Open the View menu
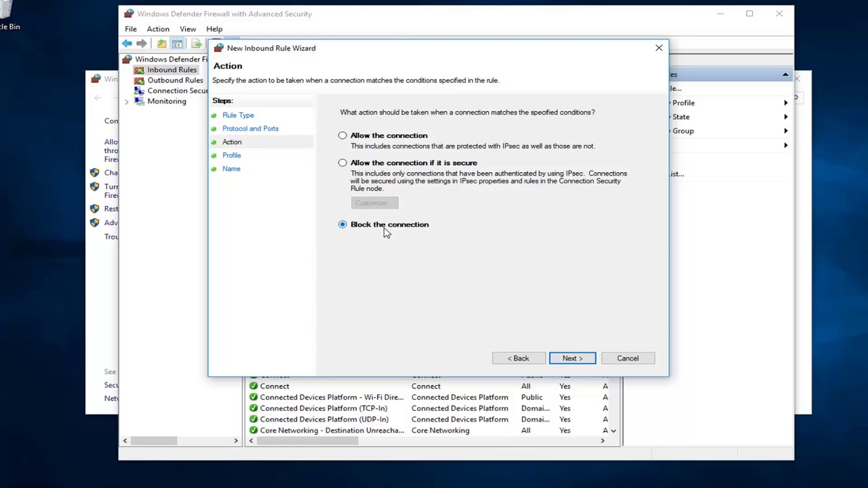The height and width of the screenshot is (488, 868). (188, 29)
